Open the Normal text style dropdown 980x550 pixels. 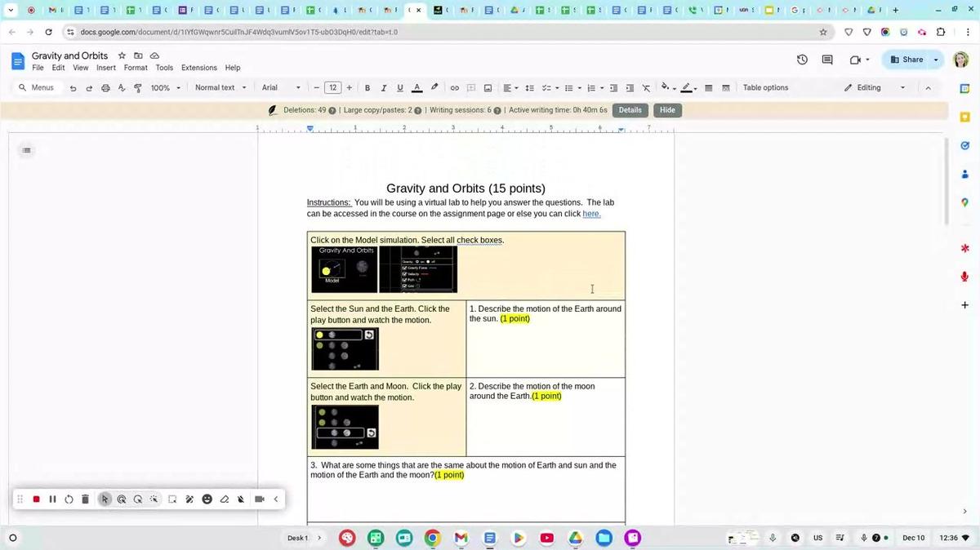pos(220,88)
